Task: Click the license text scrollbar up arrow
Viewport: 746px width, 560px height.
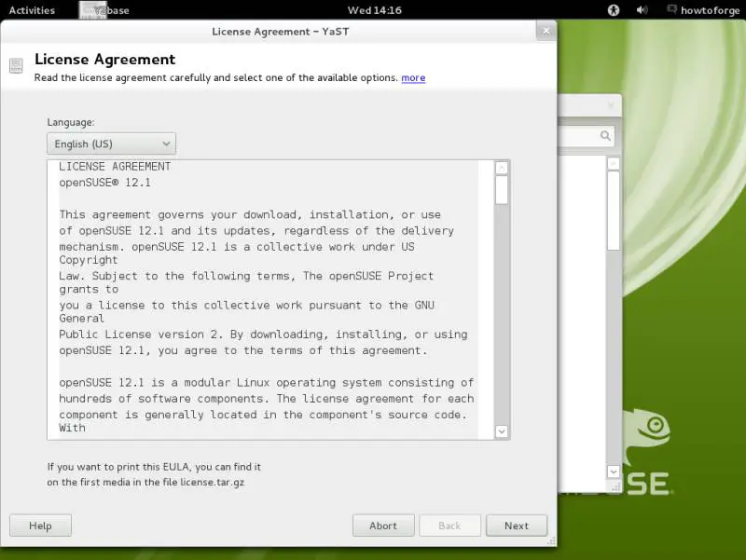Action: coord(502,168)
